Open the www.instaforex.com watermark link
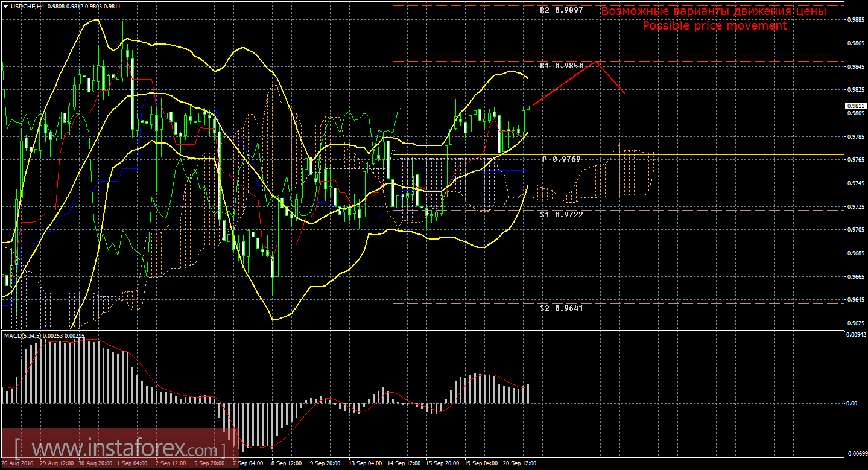Image resolution: width=868 pixels, height=470 pixels. pos(121,449)
